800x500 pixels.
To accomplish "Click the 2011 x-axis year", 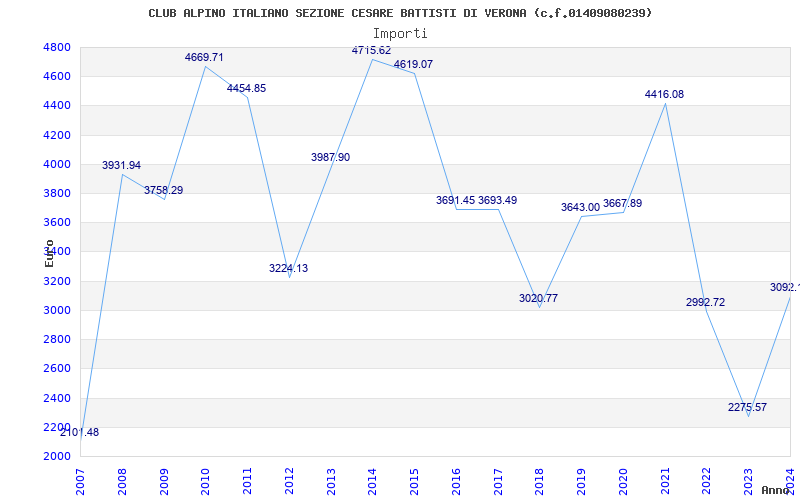I will click(x=247, y=482).
